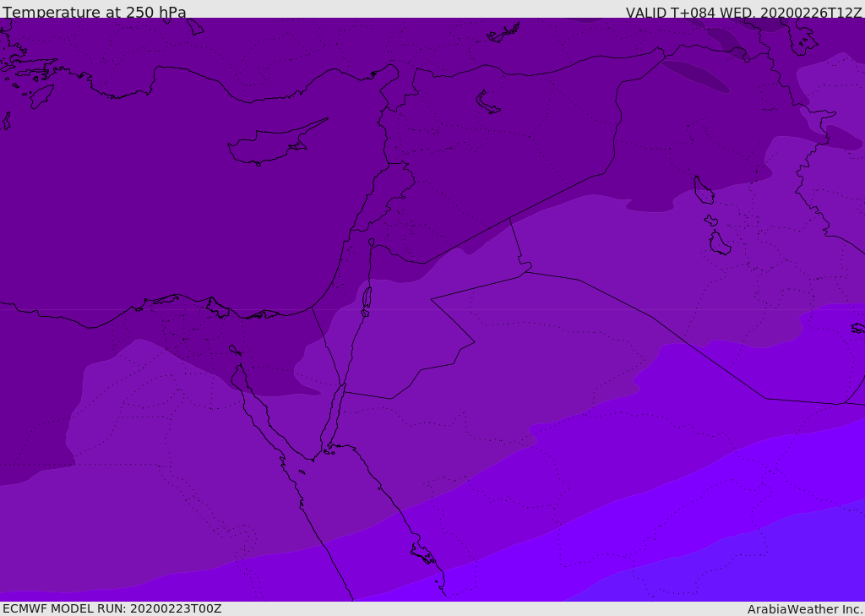Click the "Temperature at 250 hPa" title

pyautogui.click(x=94, y=13)
